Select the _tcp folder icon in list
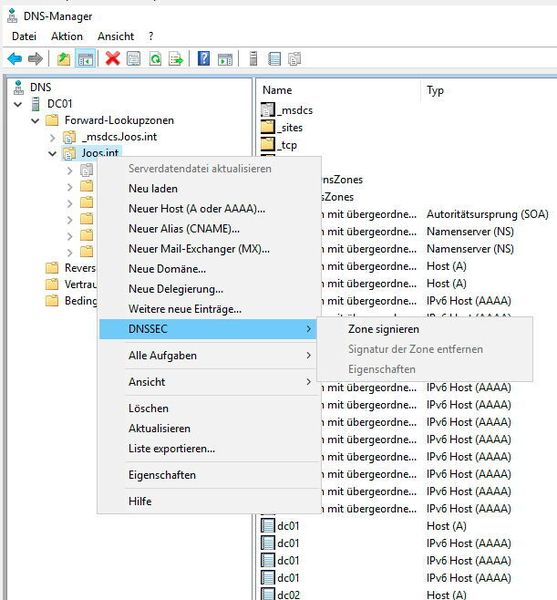This screenshot has width=557, height=600. tap(268, 144)
